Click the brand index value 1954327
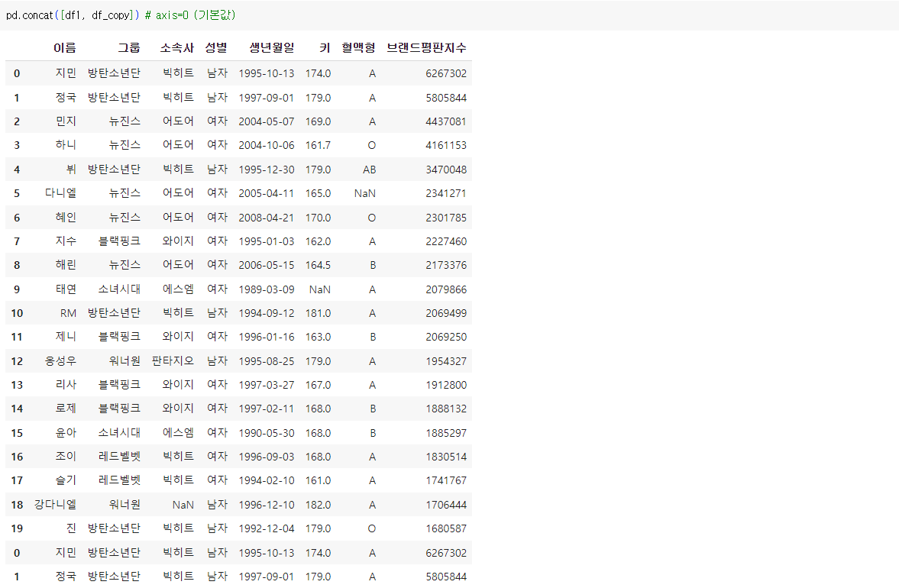899x588 pixels. pos(446,361)
